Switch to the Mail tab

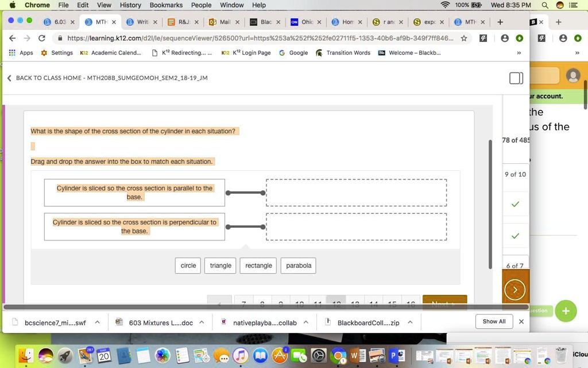tap(224, 22)
